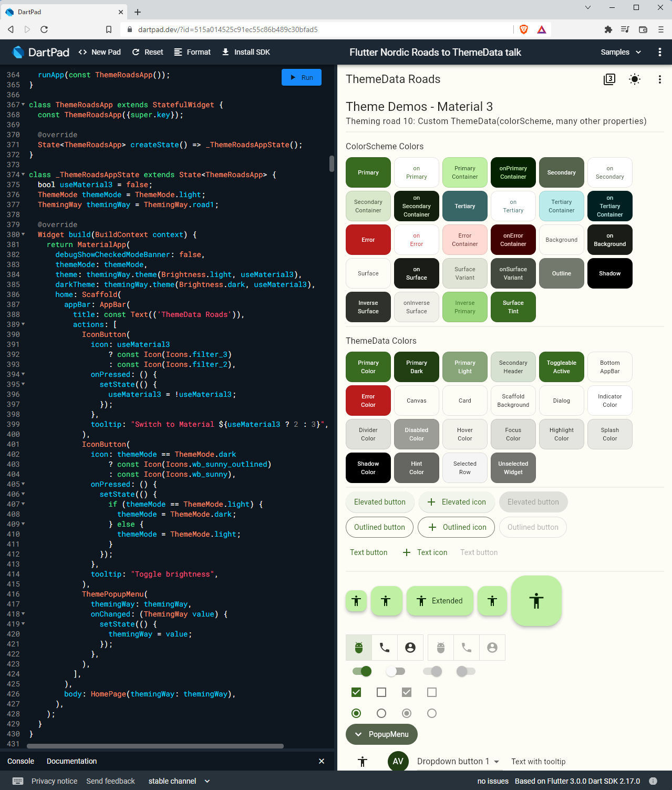Go back in browser history

[11, 29]
